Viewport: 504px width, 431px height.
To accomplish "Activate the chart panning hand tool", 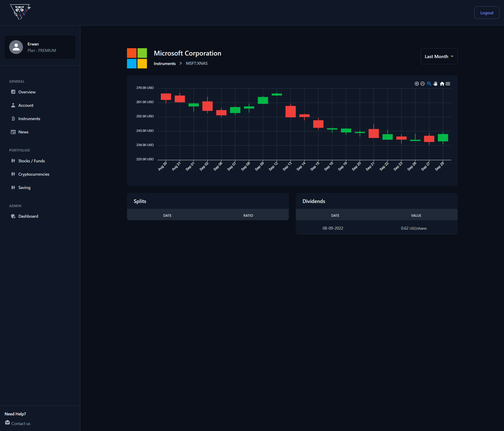I will click(435, 84).
